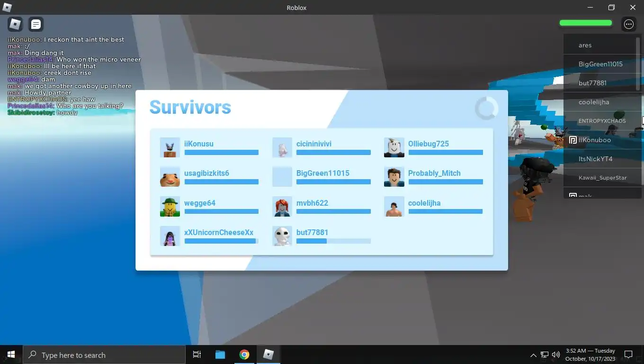Click Princedallas14's 'Who are you talking?' message
Screen dimensions: 644x364
pos(65,106)
